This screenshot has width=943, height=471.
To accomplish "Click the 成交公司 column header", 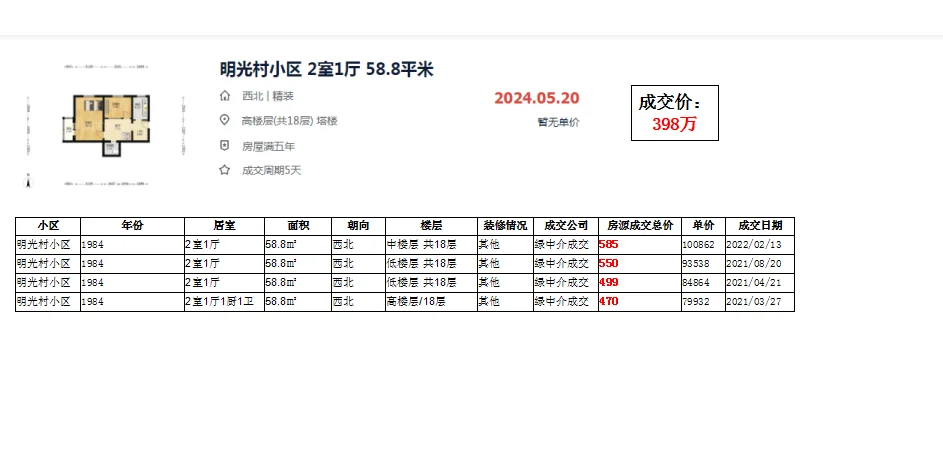I will click(565, 226).
